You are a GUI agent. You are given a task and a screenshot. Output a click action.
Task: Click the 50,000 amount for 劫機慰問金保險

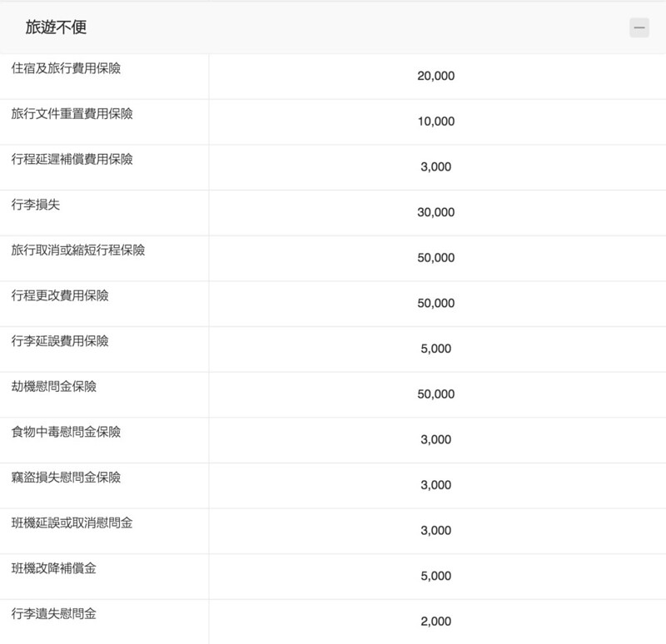(x=435, y=394)
